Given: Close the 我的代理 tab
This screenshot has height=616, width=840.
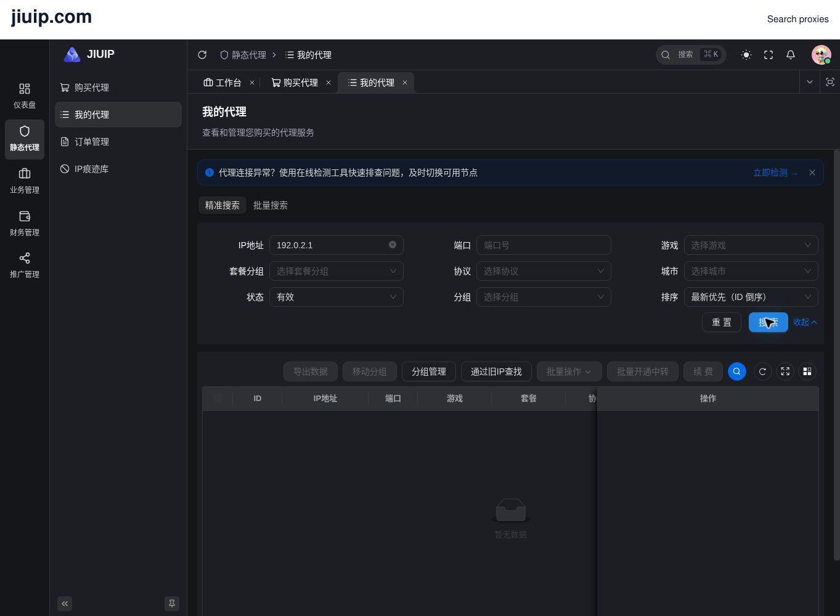Looking at the screenshot, I should (x=405, y=83).
